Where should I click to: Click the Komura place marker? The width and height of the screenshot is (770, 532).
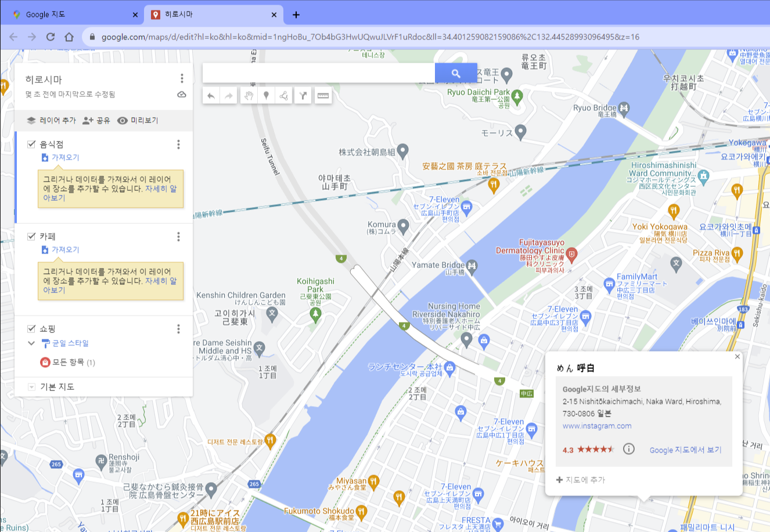404,226
